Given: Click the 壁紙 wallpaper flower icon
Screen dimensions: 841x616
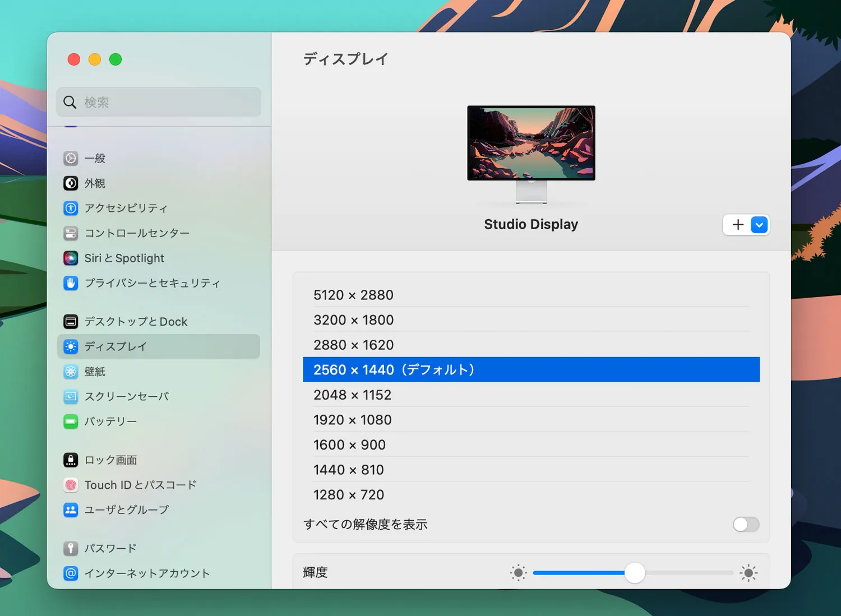Looking at the screenshot, I should tap(71, 371).
